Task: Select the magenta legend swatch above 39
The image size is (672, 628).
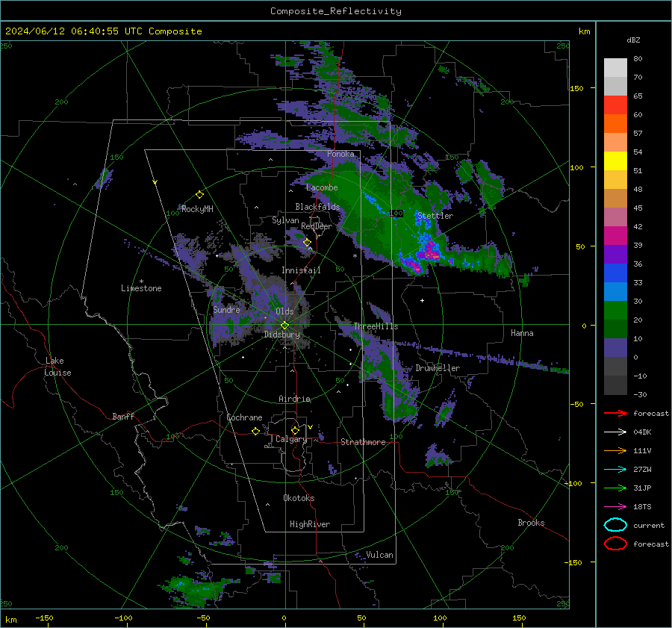Action: point(615,236)
